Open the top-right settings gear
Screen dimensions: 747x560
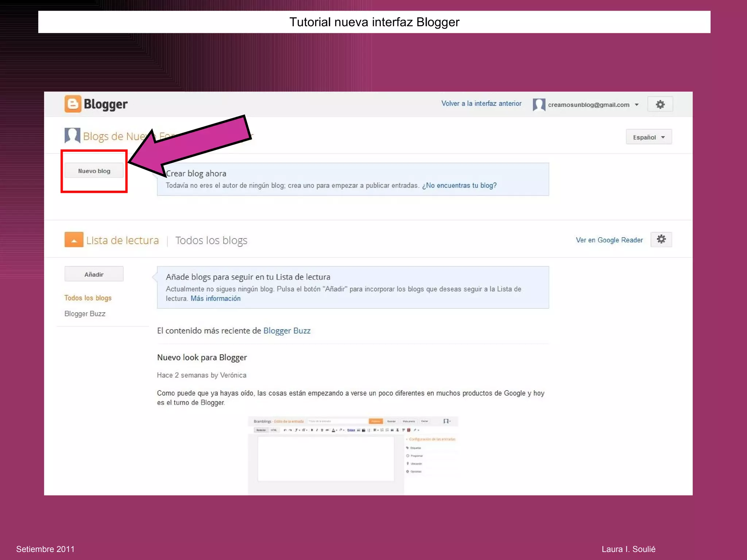tap(660, 105)
